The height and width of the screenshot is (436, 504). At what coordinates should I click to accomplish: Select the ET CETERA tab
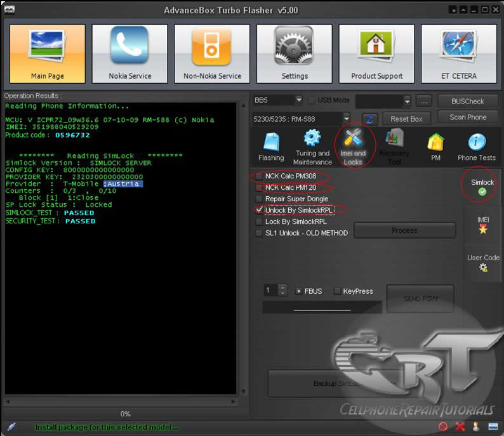pos(459,54)
